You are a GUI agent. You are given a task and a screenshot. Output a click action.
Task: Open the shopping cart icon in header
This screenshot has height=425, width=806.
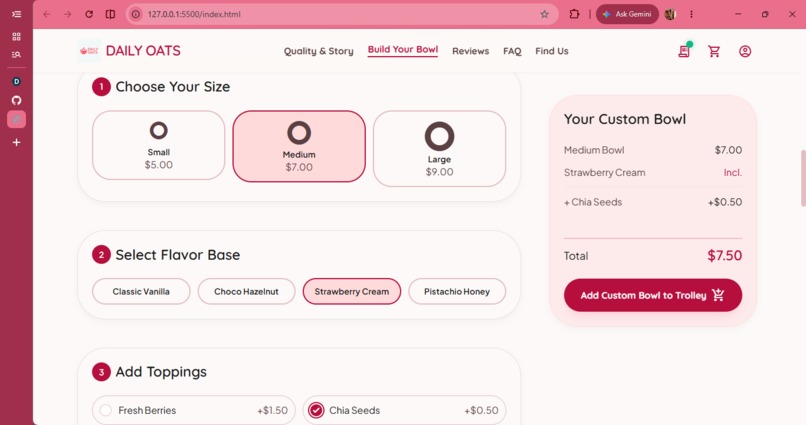click(x=714, y=51)
